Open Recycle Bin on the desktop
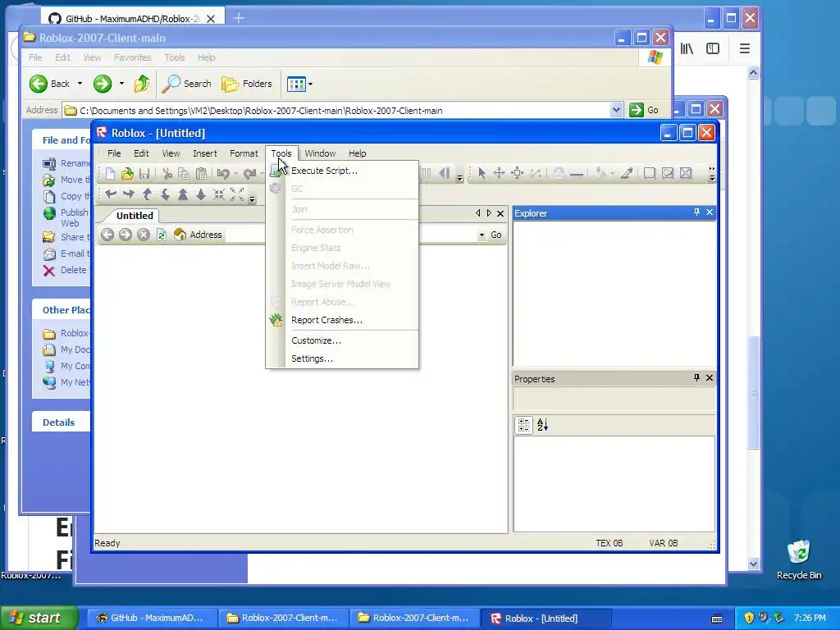Screen dimensions: 840x630 point(799,559)
